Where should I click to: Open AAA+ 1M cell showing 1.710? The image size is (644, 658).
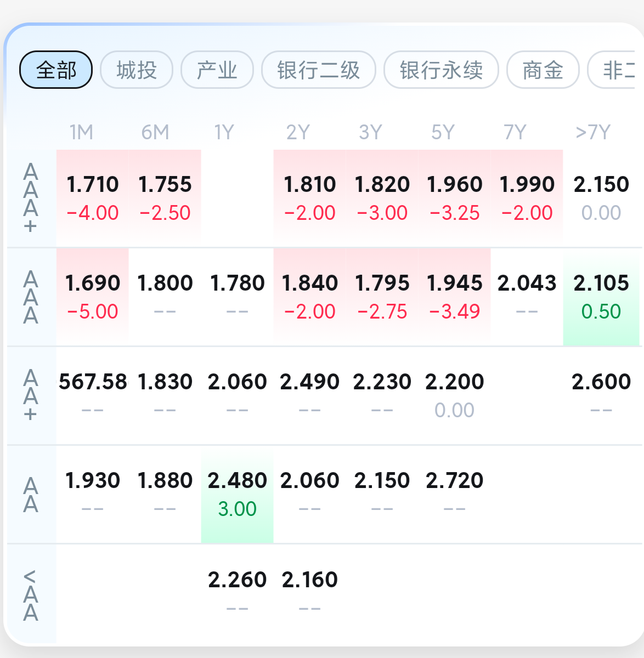point(93,198)
